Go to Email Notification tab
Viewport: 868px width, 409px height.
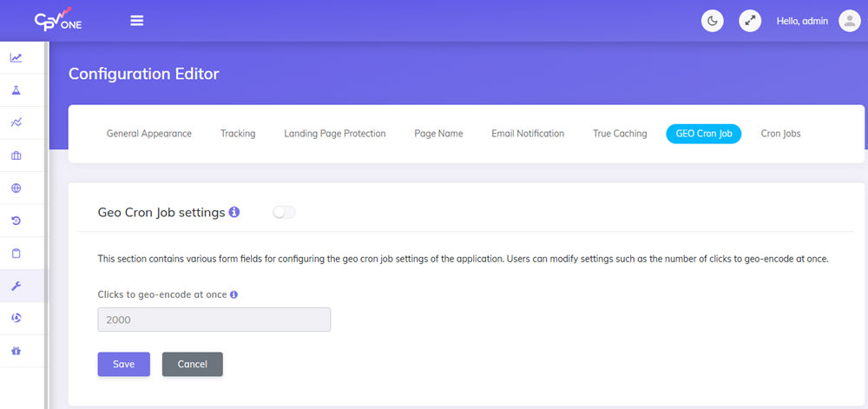[528, 134]
